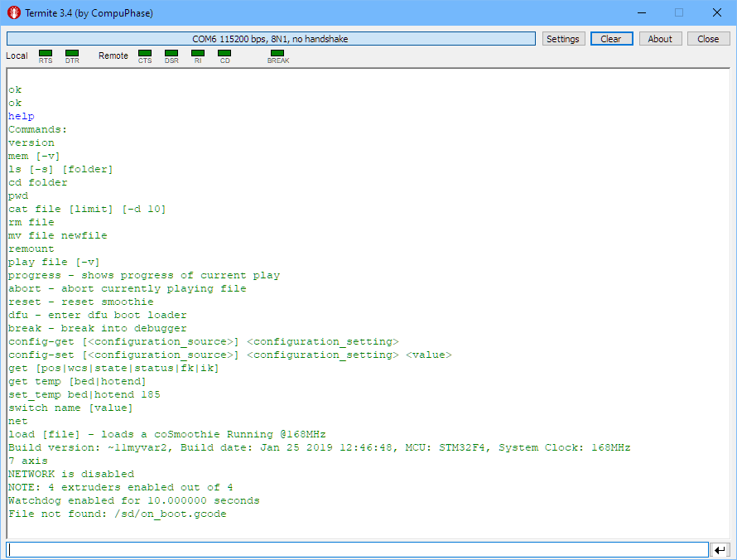Image resolution: width=737 pixels, height=560 pixels.
Task: Click the Termite app icon in title bar
Action: click(13, 13)
